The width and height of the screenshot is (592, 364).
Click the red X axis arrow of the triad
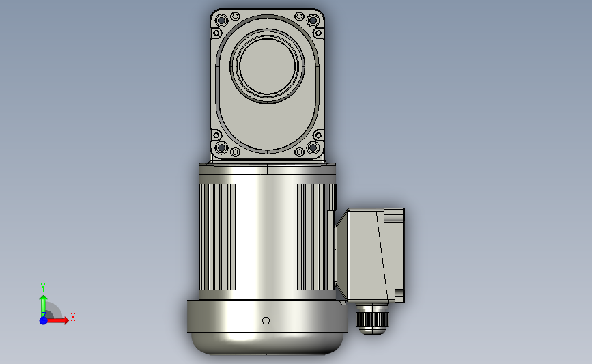pyautogui.click(x=57, y=320)
